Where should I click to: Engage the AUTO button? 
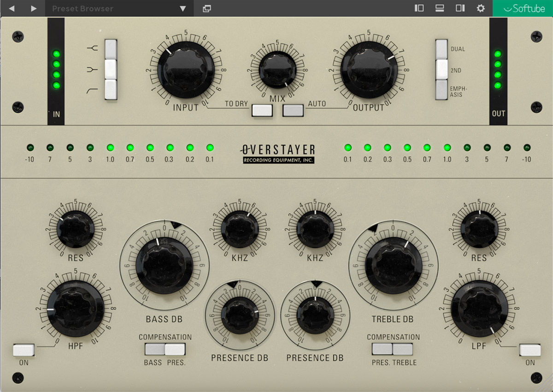point(292,111)
